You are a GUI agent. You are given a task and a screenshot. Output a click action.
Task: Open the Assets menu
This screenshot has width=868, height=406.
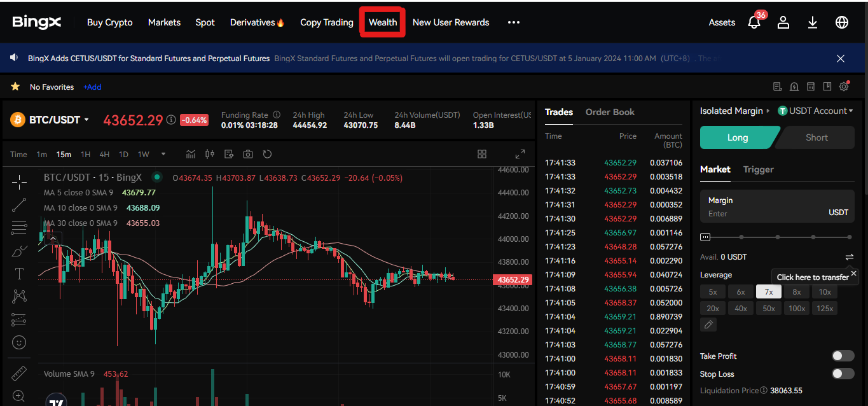tap(722, 22)
